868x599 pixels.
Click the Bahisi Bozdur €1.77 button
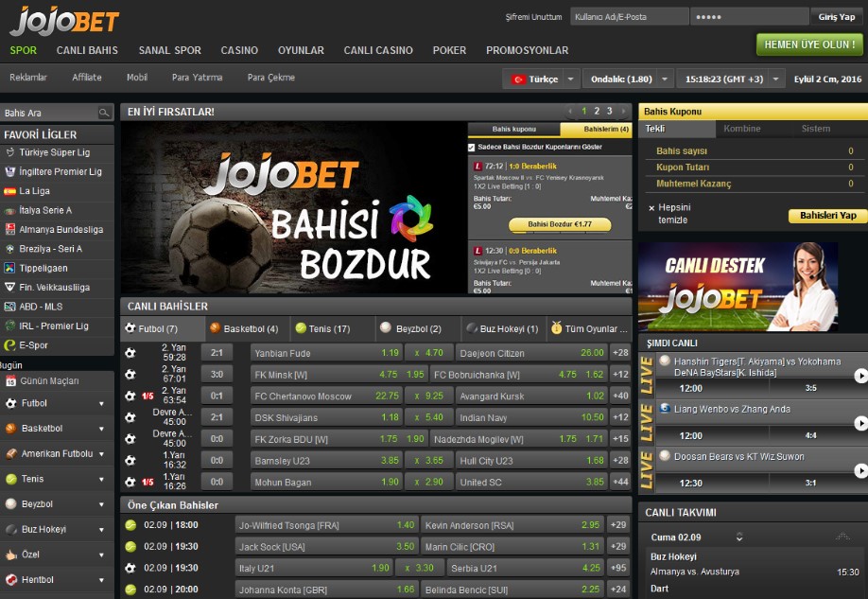pyautogui.click(x=560, y=224)
